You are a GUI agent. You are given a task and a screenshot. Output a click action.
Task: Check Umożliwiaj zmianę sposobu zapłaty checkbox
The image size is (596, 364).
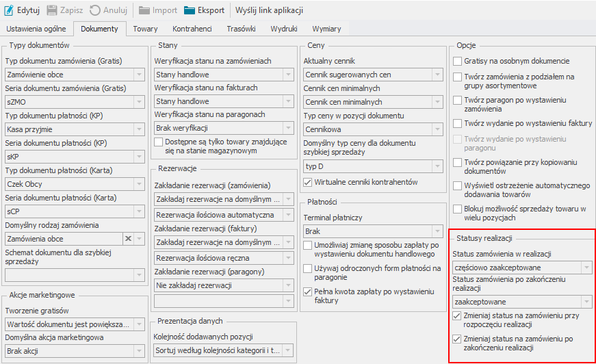pyautogui.click(x=307, y=245)
